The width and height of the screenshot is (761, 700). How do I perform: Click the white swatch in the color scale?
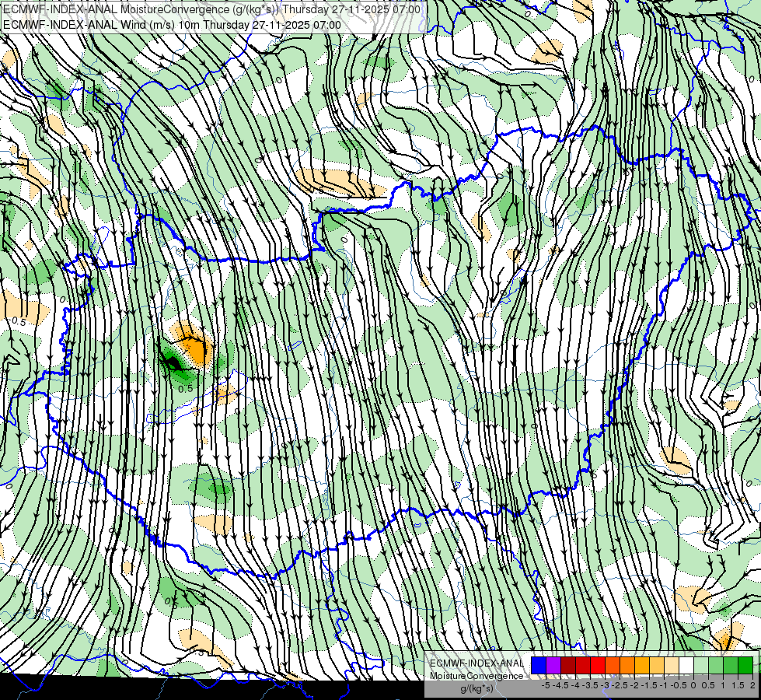point(686,665)
